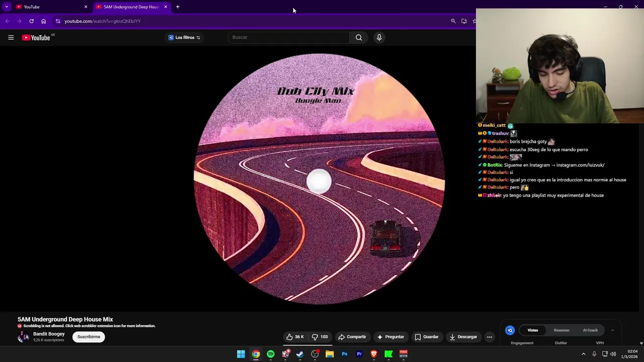This screenshot has width=644, height=362.
Task: Close the 5AM Underground Deep House tab
Action: (x=166, y=7)
